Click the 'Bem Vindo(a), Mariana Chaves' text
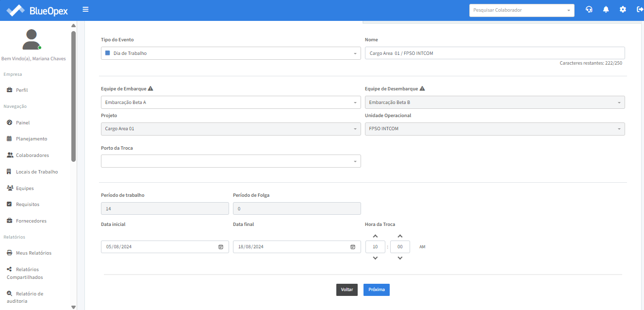This screenshot has width=644, height=310. click(33, 59)
